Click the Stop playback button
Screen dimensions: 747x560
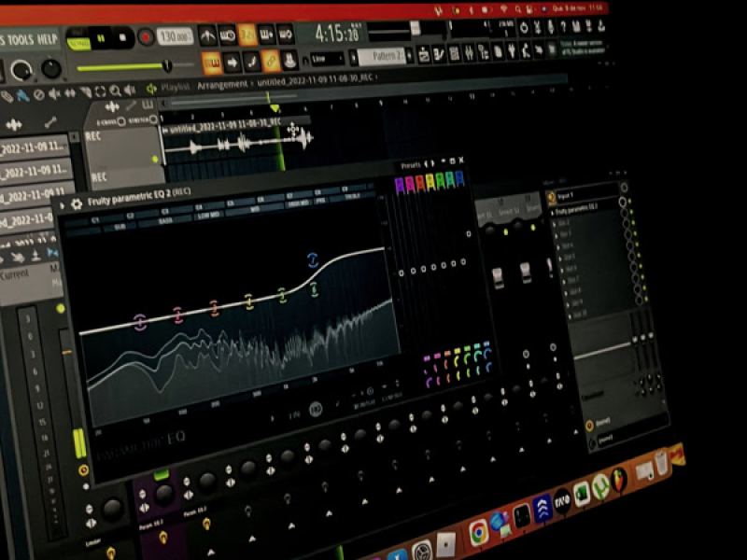pos(124,38)
